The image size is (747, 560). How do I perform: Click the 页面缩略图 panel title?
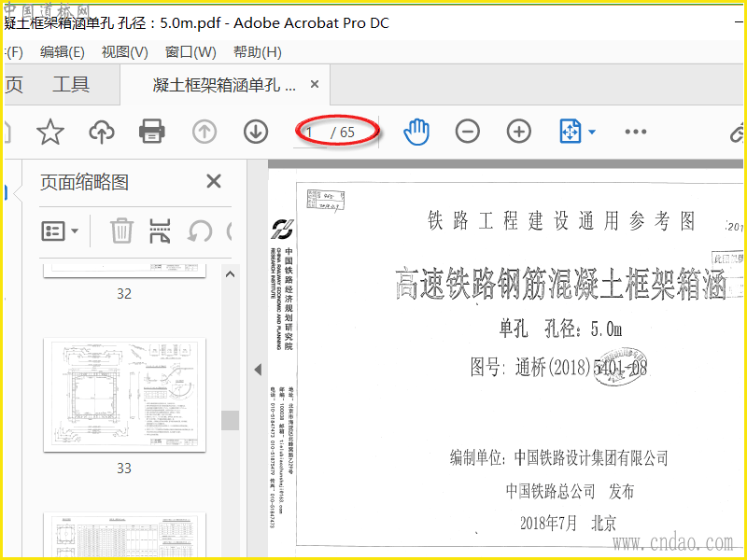point(84,182)
